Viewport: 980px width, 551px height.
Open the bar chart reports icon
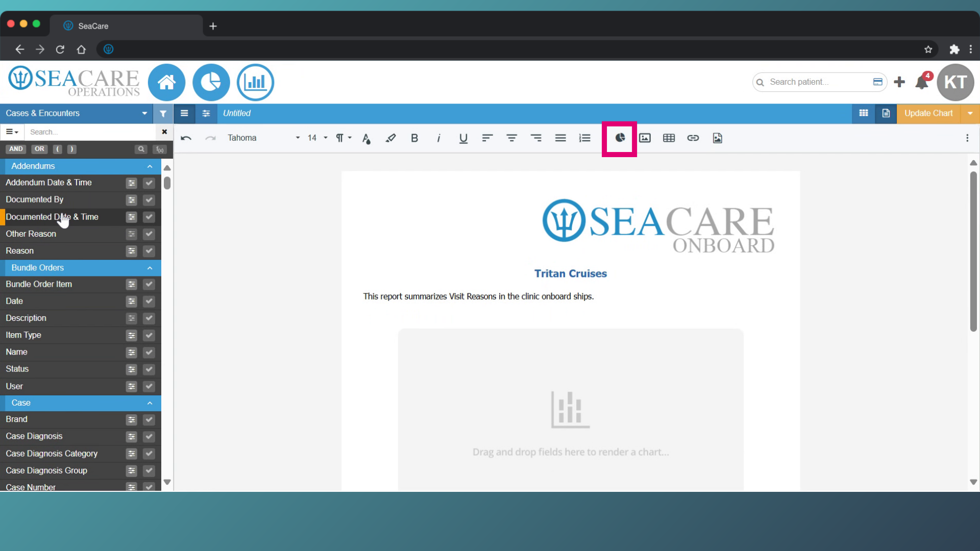click(x=255, y=82)
